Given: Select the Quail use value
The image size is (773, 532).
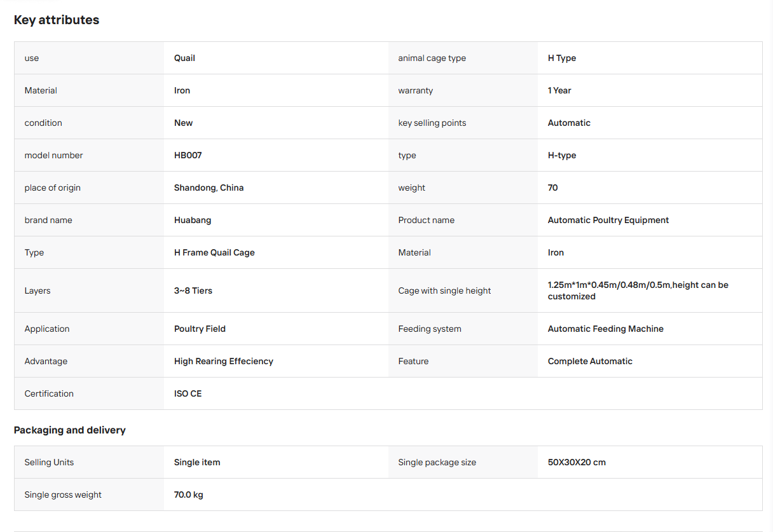Looking at the screenshot, I should (184, 58).
